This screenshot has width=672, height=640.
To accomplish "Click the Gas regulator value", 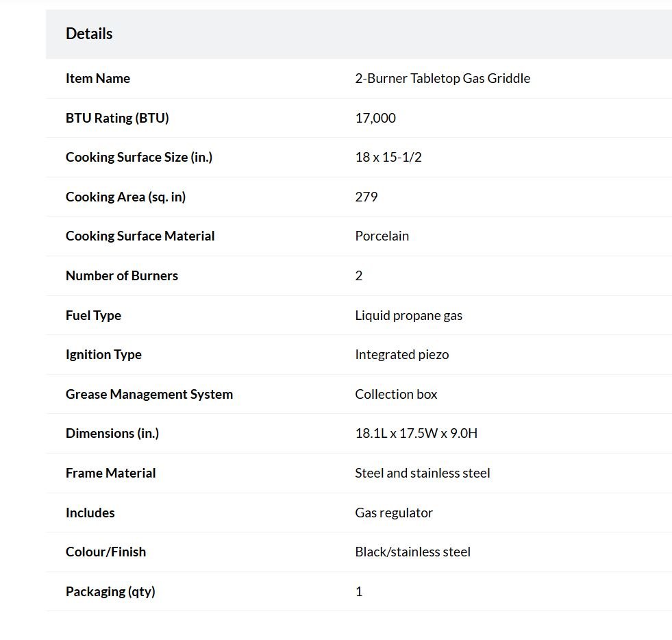I will pyautogui.click(x=394, y=513).
